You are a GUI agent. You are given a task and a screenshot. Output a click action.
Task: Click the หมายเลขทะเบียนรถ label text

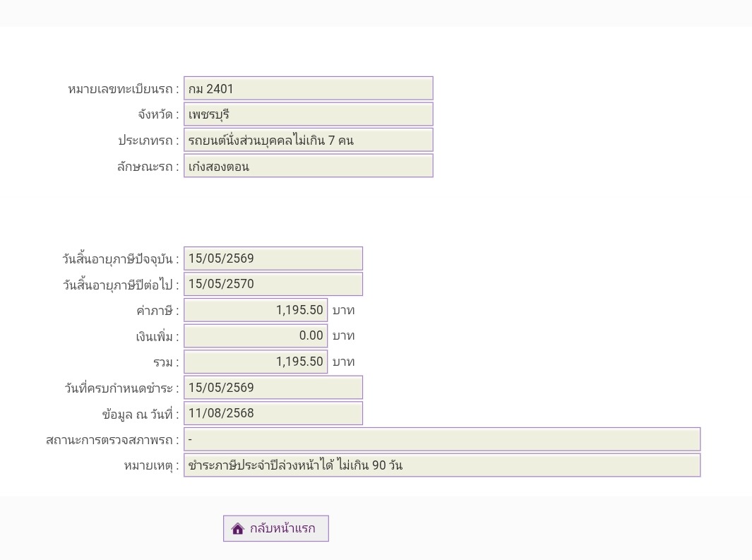pos(123,90)
